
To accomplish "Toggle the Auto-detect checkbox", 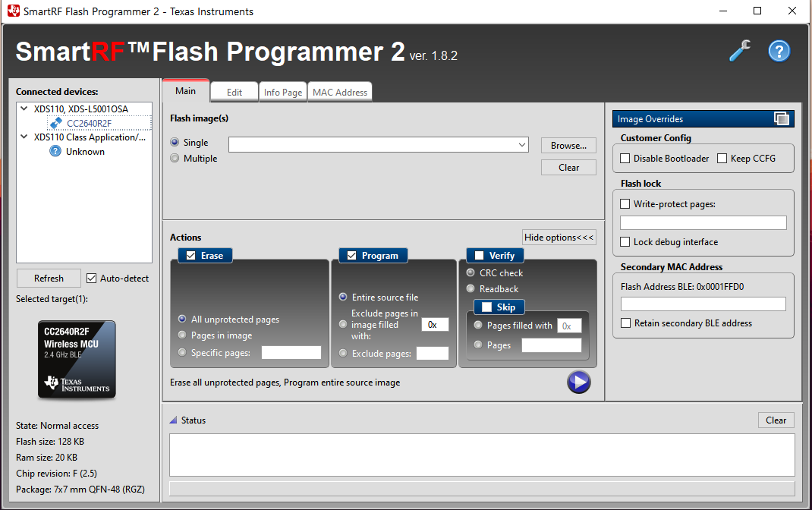I will click(91, 278).
